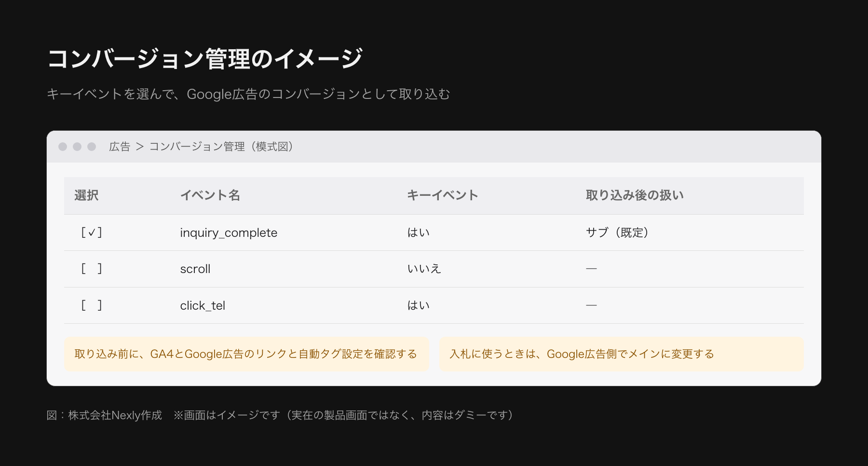Click the third gray window dot
Image resolution: width=868 pixels, height=466 pixels.
(92, 147)
